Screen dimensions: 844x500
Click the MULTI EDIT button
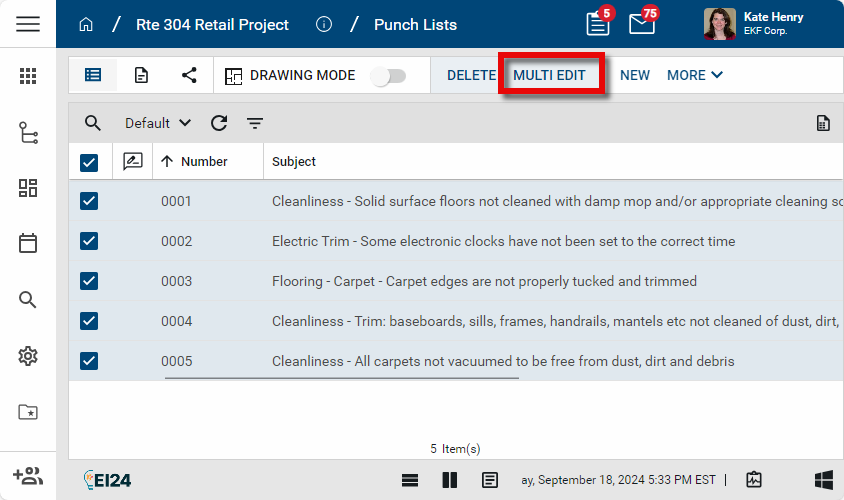pyautogui.click(x=549, y=75)
